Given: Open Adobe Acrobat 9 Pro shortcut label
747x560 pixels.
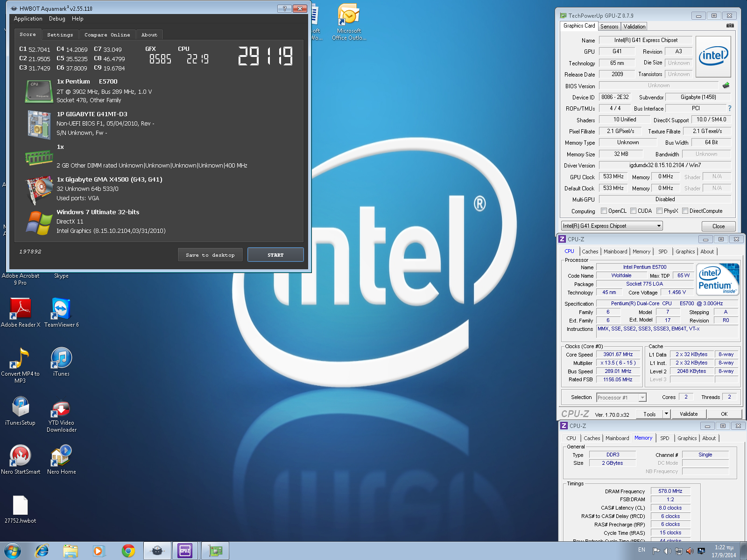Looking at the screenshot, I should 20,279.
